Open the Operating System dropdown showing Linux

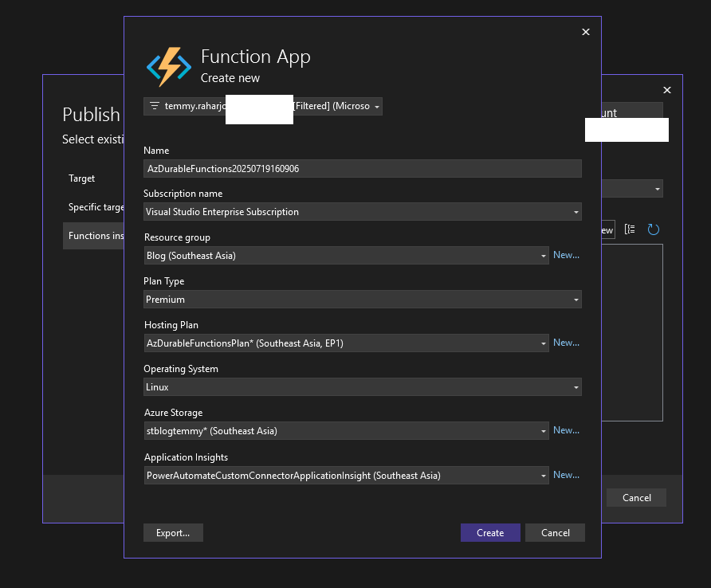click(363, 387)
